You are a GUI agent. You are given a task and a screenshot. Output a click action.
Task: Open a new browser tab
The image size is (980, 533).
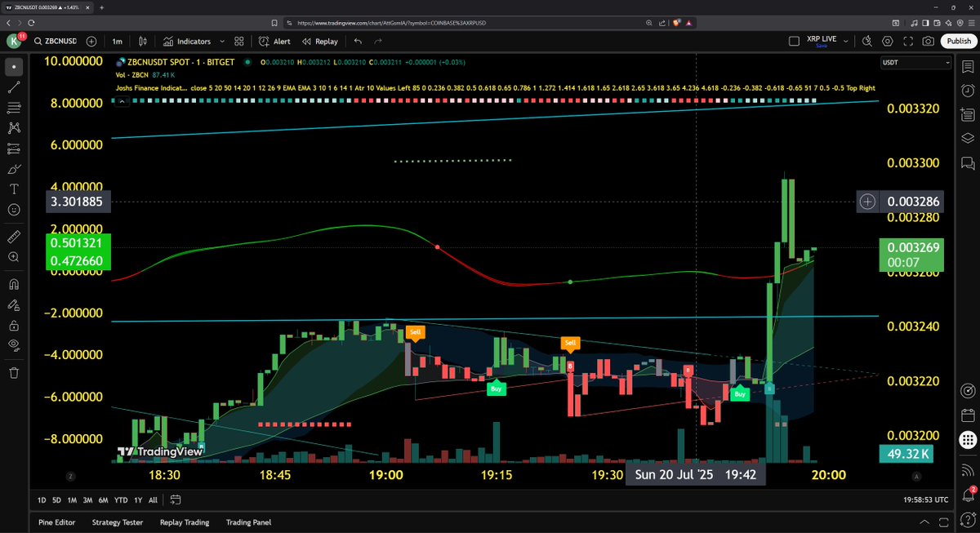[x=101, y=7]
